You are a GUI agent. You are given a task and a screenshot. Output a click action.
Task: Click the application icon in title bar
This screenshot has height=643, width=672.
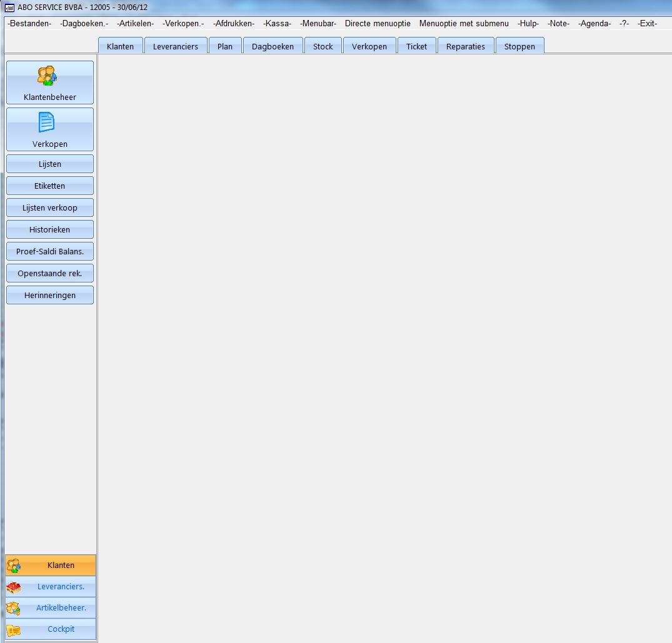click(x=9, y=8)
